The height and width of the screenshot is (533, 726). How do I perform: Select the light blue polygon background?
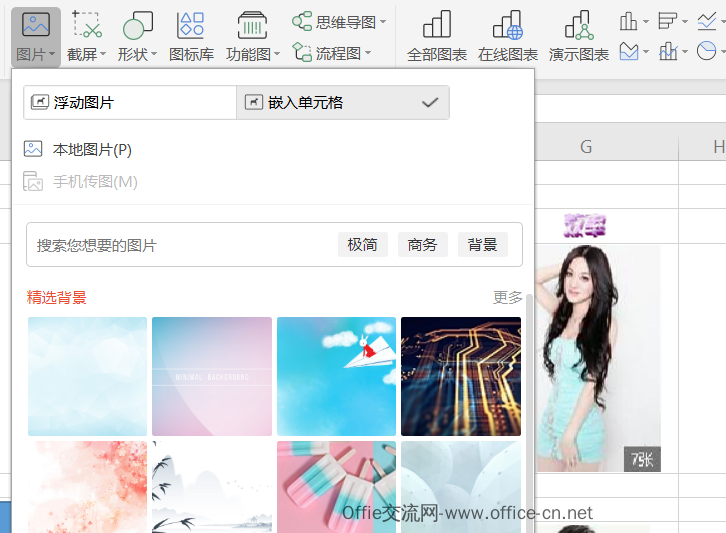click(x=88, y=376)
